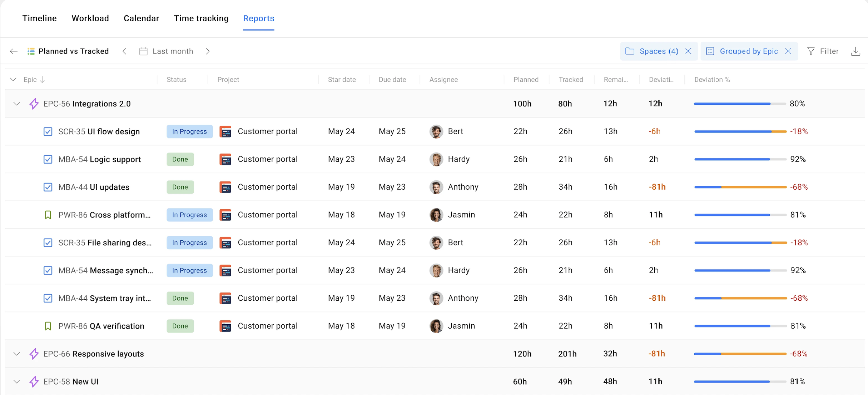Click the Deviation % column header
The image size is (868, 395).
click(712, 80)
